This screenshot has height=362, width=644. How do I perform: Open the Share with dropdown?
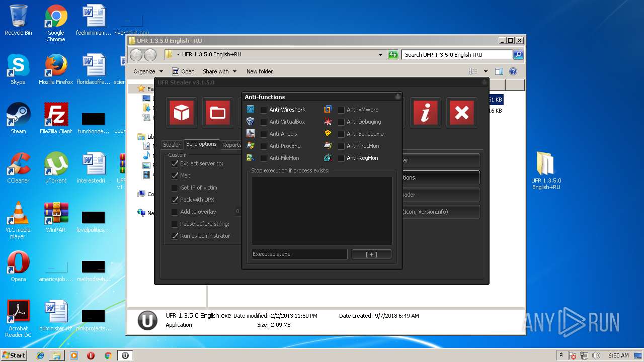click(x=219, y=71)
